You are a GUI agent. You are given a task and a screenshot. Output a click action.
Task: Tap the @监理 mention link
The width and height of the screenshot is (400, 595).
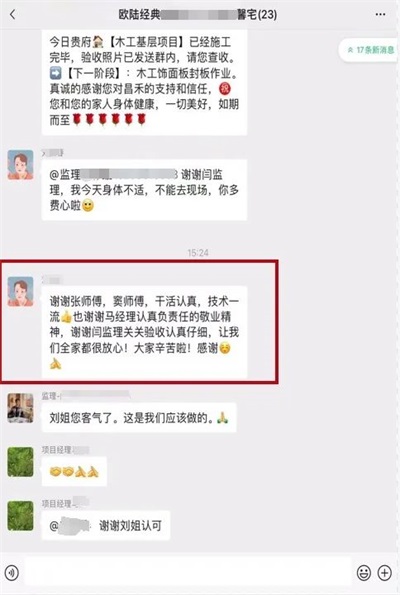(113, 175)
